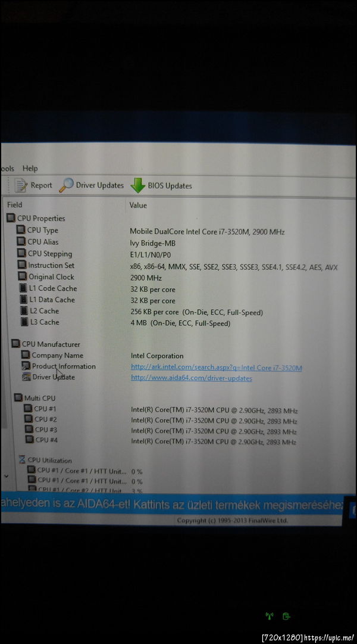
Task: Select the Driver Update row icon
Action: click(26, 377)
